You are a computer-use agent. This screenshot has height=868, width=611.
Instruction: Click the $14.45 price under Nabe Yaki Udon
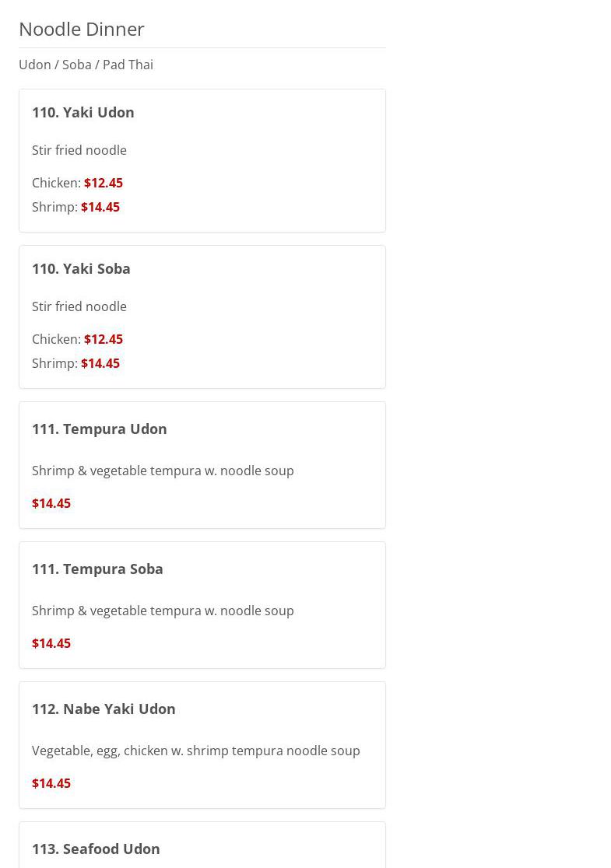[51, 783]
